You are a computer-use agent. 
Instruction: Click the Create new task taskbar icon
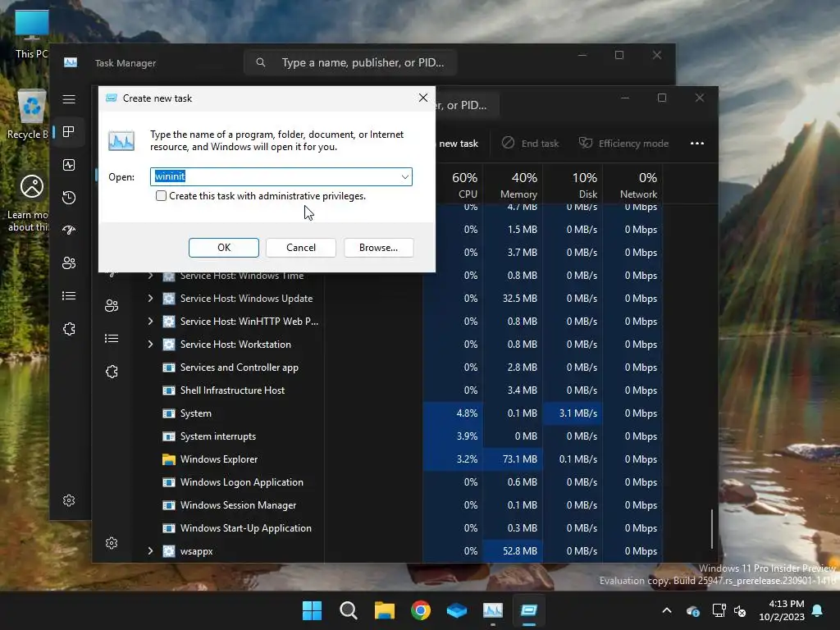(x=529, y=610)
